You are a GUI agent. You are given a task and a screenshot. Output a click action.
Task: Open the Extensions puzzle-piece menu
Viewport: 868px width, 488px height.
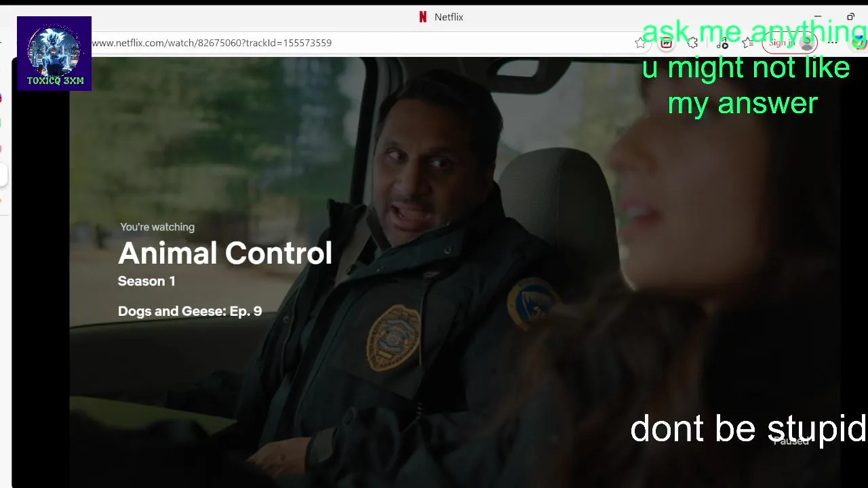point(692,43)
